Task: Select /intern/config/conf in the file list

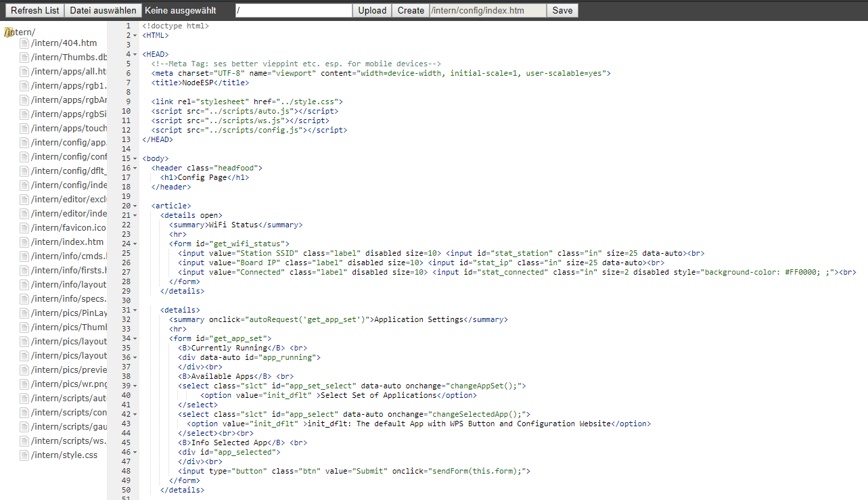Action: pyautogui.click(x=69, y=157)
